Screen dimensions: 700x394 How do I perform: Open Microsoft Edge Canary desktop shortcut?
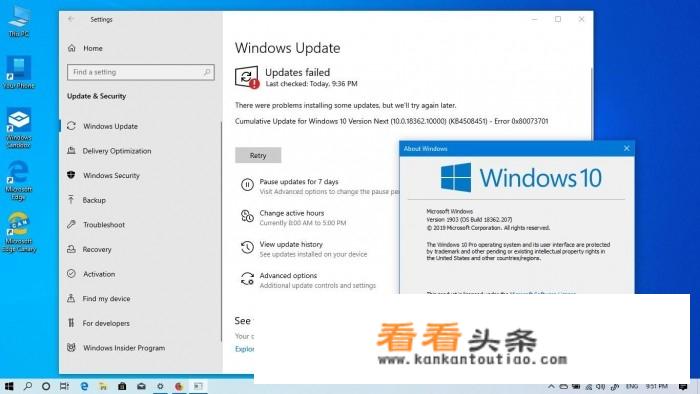19,232
